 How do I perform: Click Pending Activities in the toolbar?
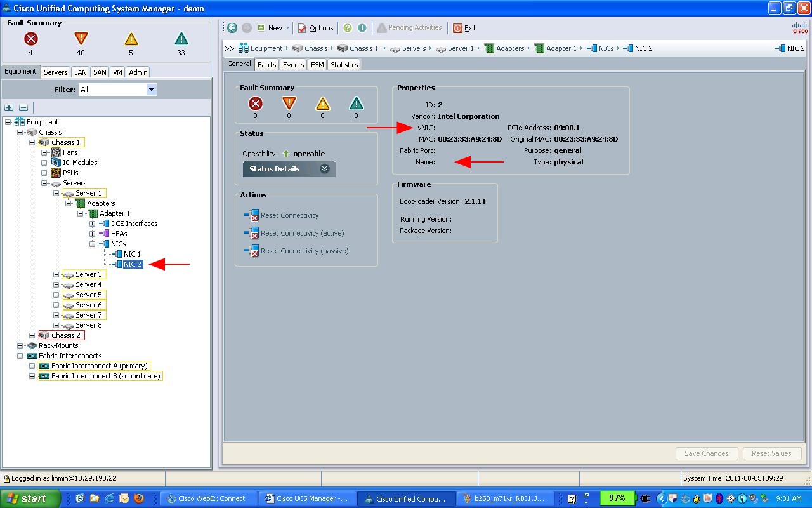409,28
